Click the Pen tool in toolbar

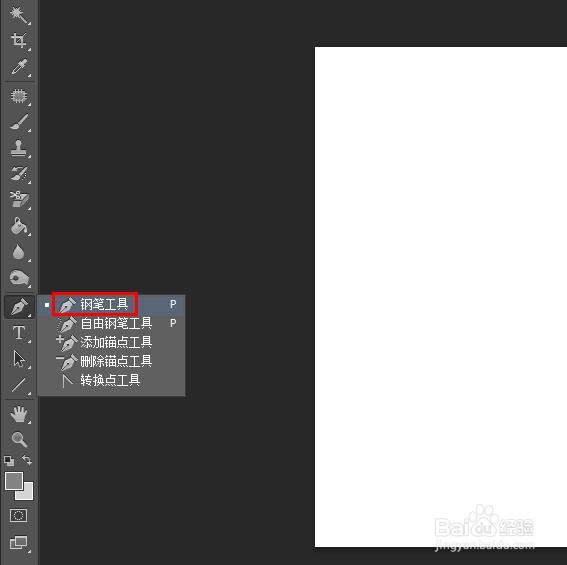[x=19, y=307]
